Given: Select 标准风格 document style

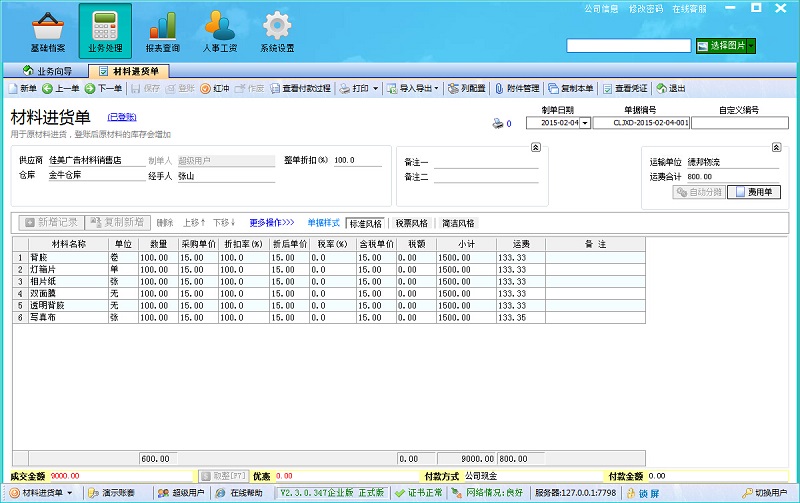Looking at the screenshot, I should coord(366,223).
